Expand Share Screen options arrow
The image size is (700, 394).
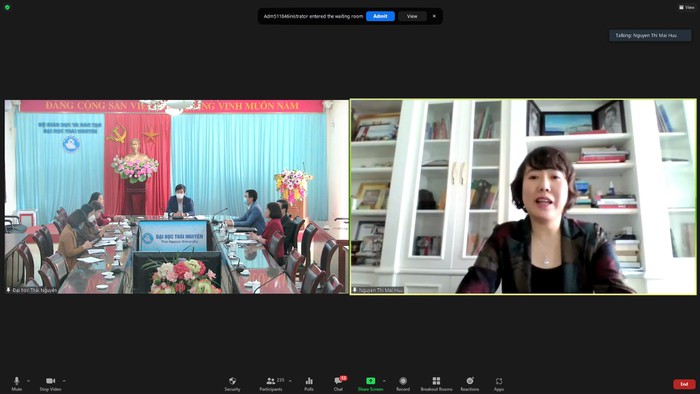[x=384, y=381]
